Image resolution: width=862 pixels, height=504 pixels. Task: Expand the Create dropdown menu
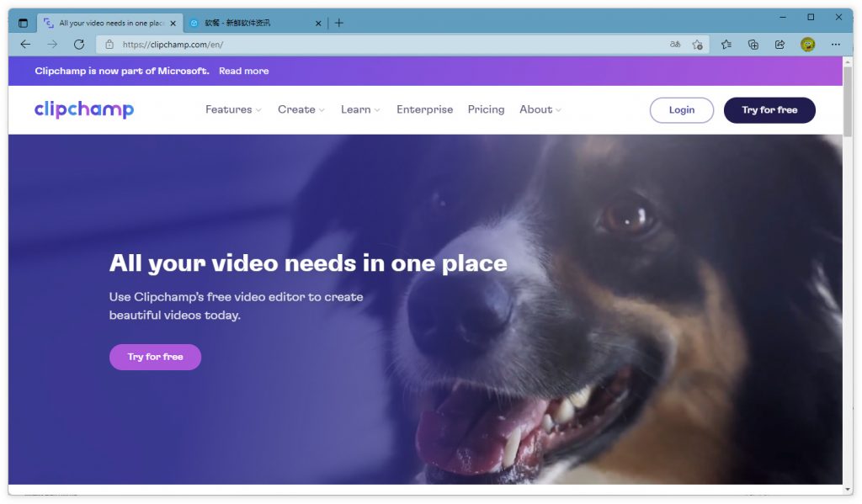tap(301, 110)
